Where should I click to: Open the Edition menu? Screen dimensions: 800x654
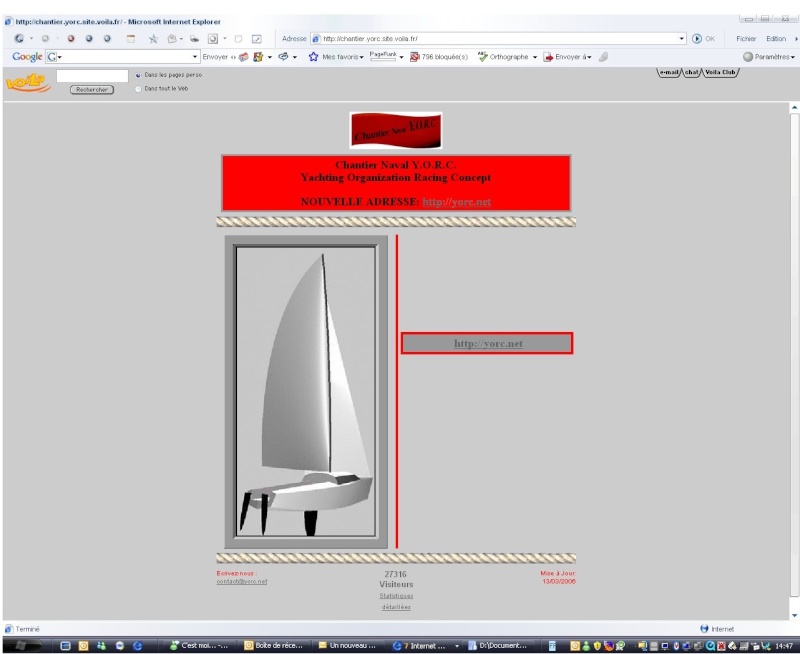[x=776, y=39]
